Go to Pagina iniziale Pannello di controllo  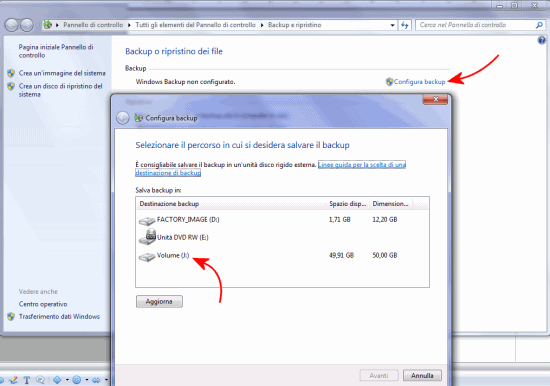coord(56,51)
